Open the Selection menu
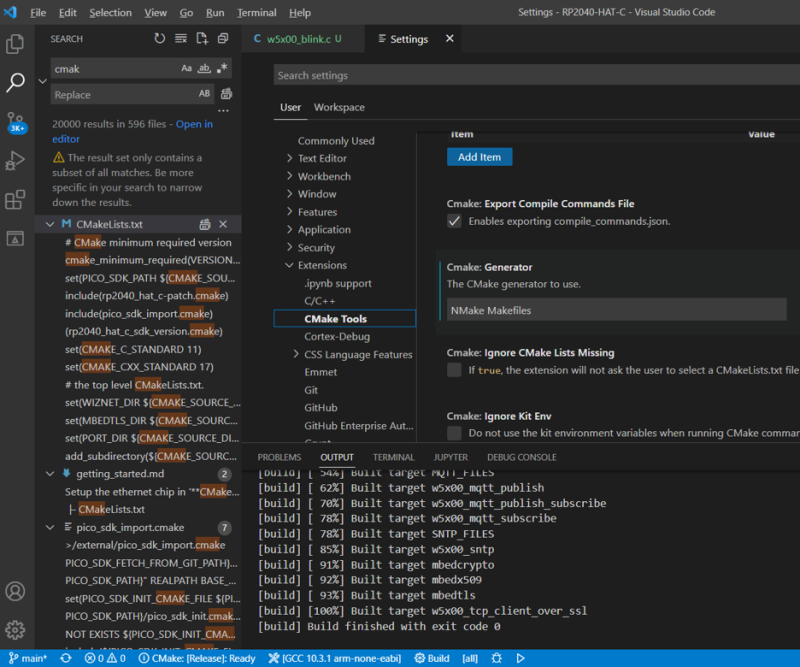This screenshot has width=800, height=667. coord(111,13)
